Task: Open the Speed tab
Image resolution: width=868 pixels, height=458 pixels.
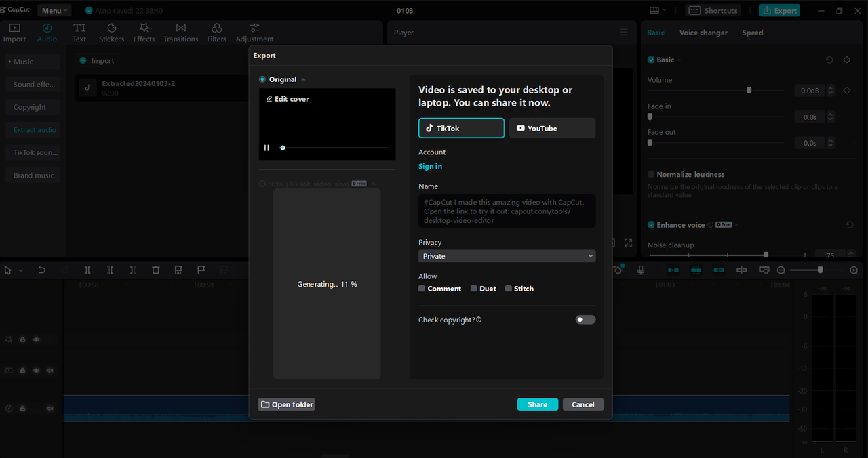Action: (752, 33)
